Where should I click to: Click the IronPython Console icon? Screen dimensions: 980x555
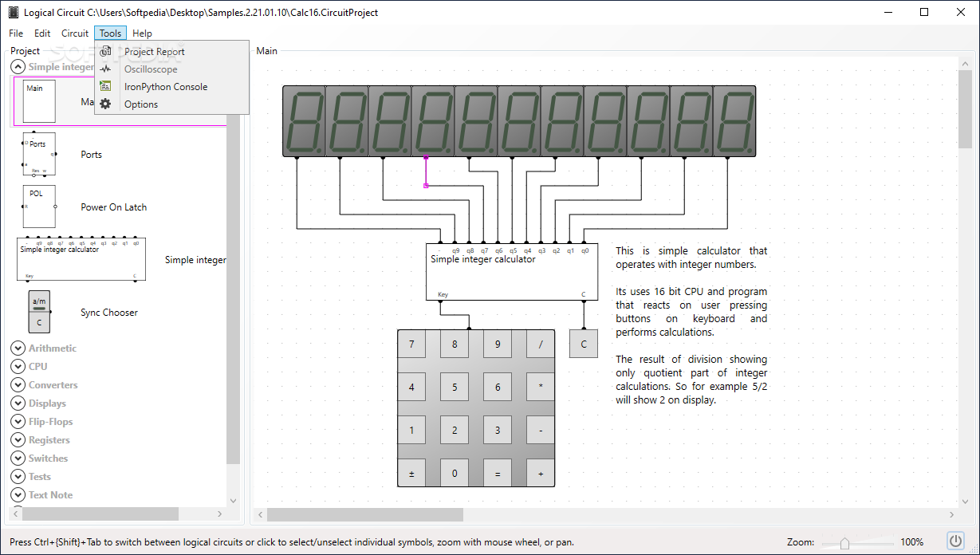(105, 87)
